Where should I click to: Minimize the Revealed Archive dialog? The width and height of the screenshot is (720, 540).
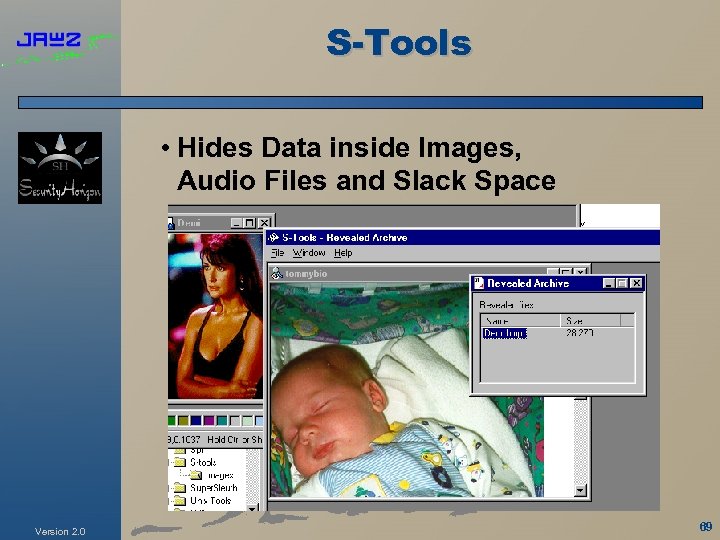(608, 283)
